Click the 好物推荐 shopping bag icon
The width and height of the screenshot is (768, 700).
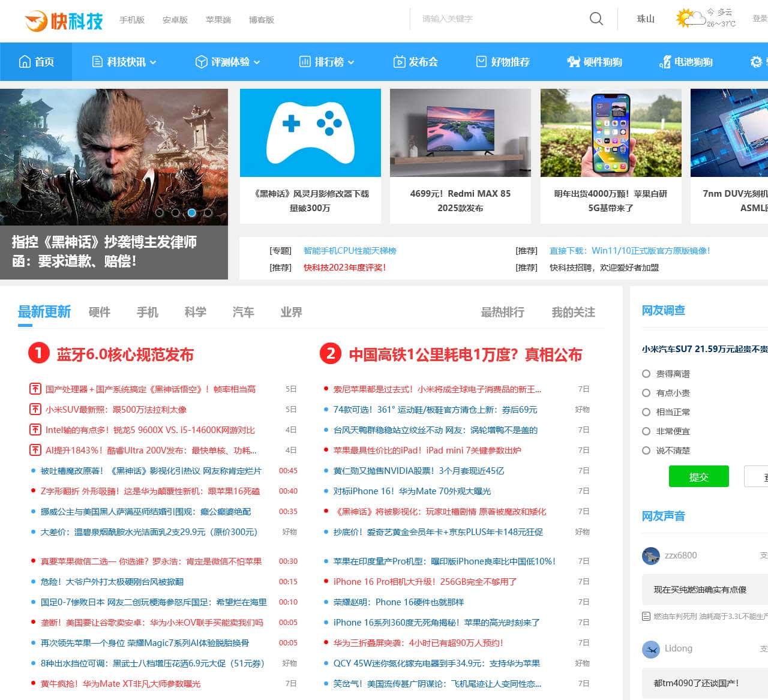[481, 62]
